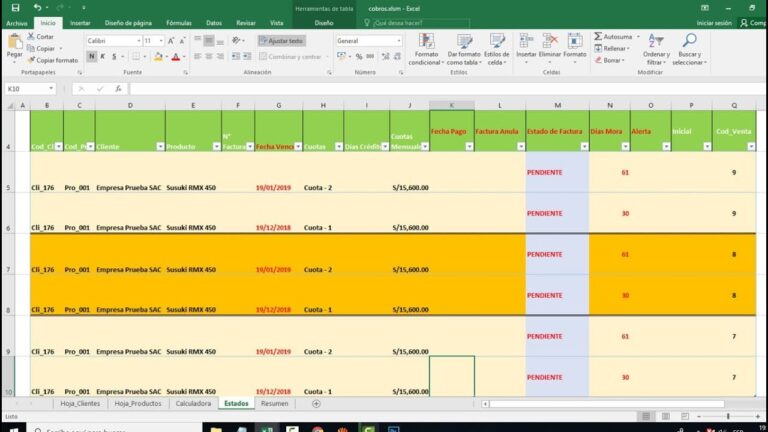Switch to Calculadora sheet tab
This screenshot has height=432, width=768.
193,404
